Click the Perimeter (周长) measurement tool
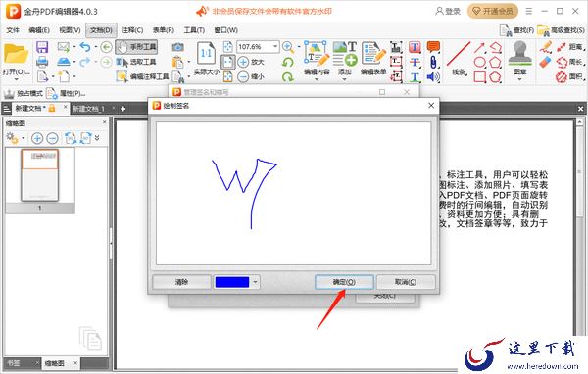Viewport: 588px width, 374px height. click(570, 62)
